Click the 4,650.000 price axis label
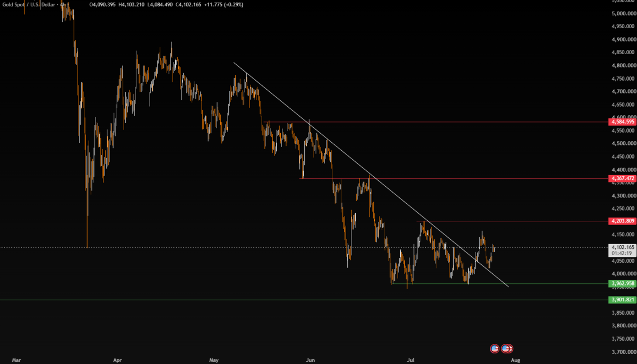The image size is (637, 364). pos(623,105)
